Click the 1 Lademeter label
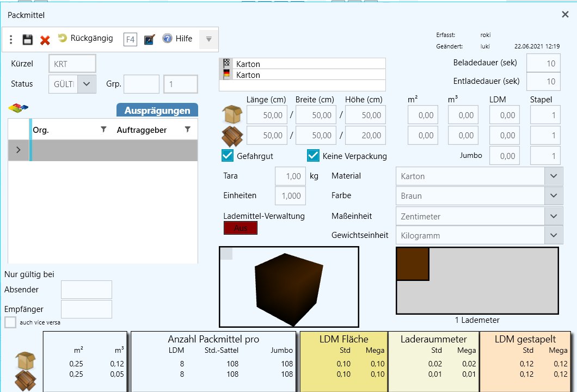 pyautogui.click(x=477, y=320)
